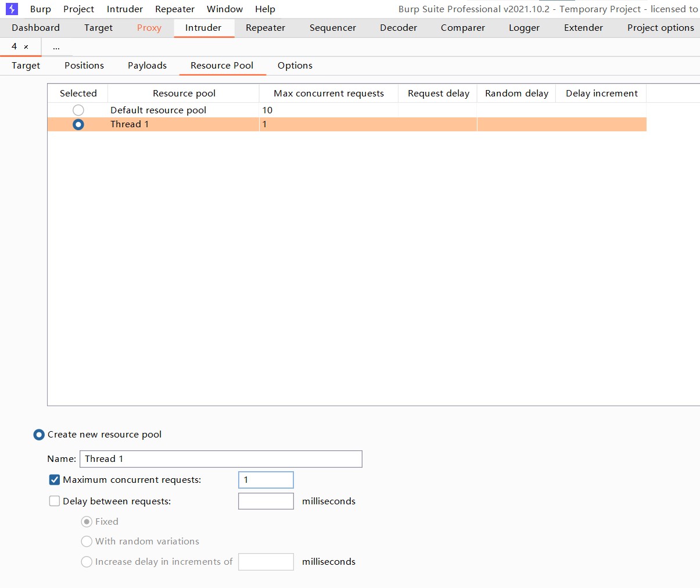The image size is (700, 588).
Task: Sort by Max concurrent requests column header
Action: [329, 94]
